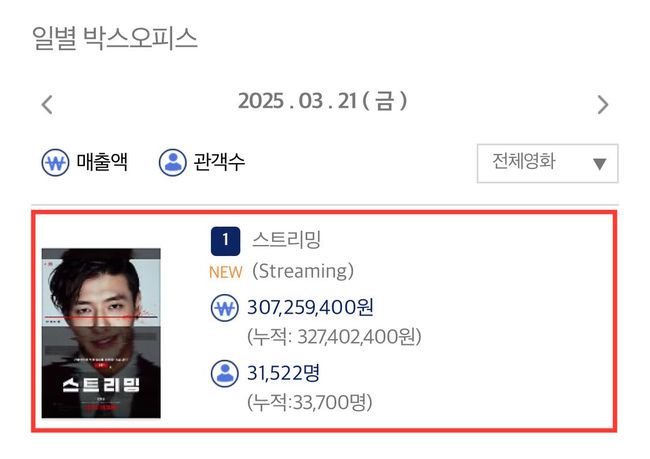Click the 31,522명 audience count
This screenshot has height=459, width=650.
point(284,373)
